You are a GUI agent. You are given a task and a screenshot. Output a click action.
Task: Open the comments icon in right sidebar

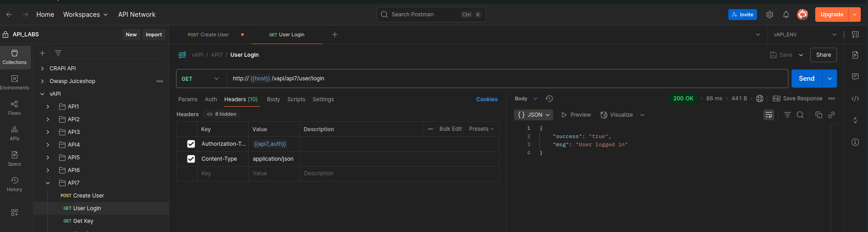pos(855,77)
